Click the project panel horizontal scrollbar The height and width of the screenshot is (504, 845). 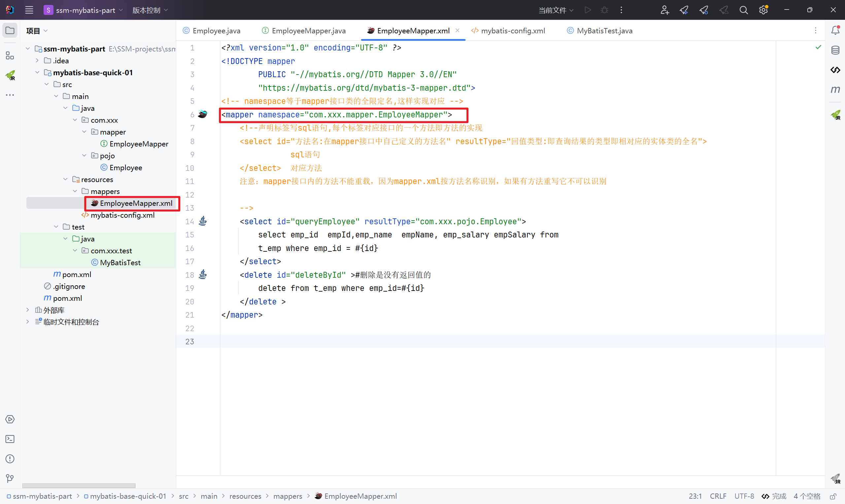79,485
